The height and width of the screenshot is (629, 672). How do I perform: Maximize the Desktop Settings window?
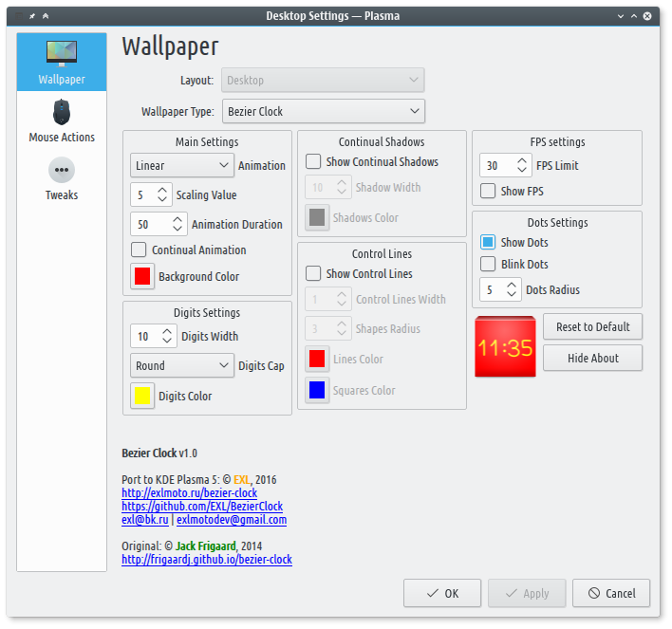634,16
